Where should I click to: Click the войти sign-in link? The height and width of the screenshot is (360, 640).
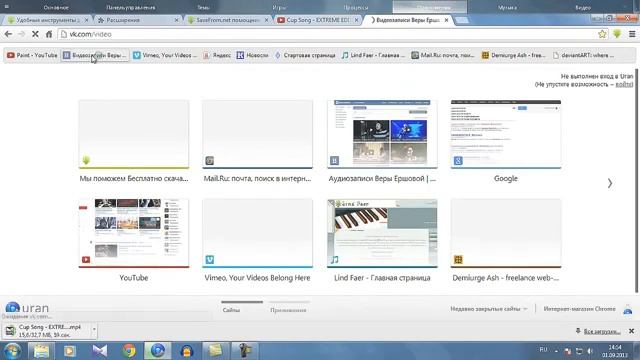pyautogui.click(x=624, y=84)
